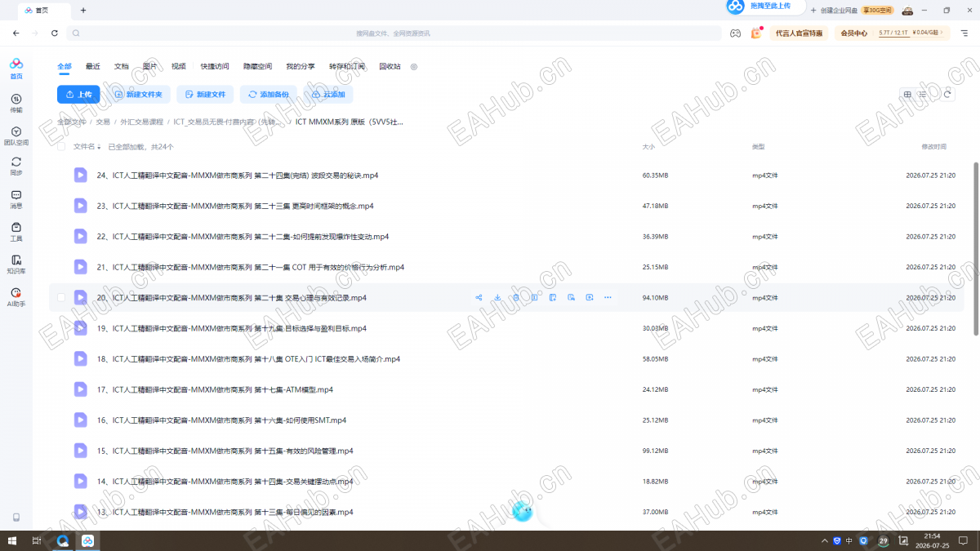Viewport: 980px width, 551px height.
Task: Switch to list view layout icon
Action: pos(922,94)
